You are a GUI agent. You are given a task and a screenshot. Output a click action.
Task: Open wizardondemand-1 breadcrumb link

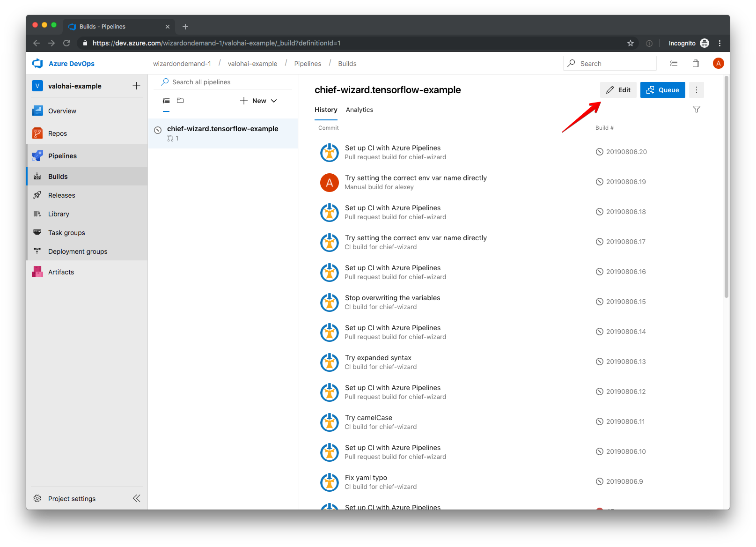182,64
